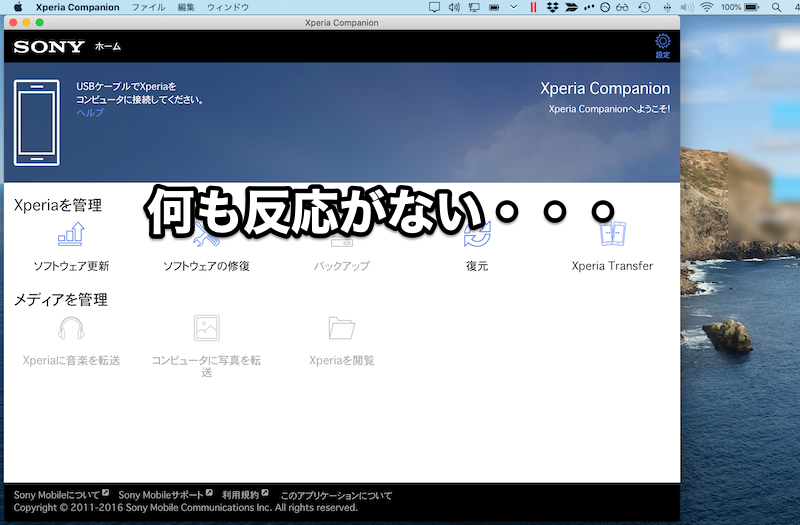Open the ウィンドウ menu
The height and width of the screenshot is (525, 800).
[228, 7]
